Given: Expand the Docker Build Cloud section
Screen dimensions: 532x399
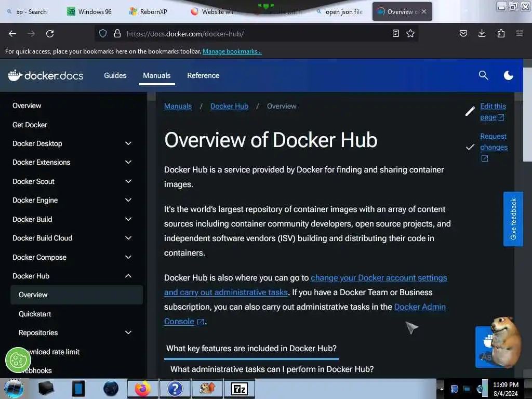Looking at the screenshot, I should point(128,238).
